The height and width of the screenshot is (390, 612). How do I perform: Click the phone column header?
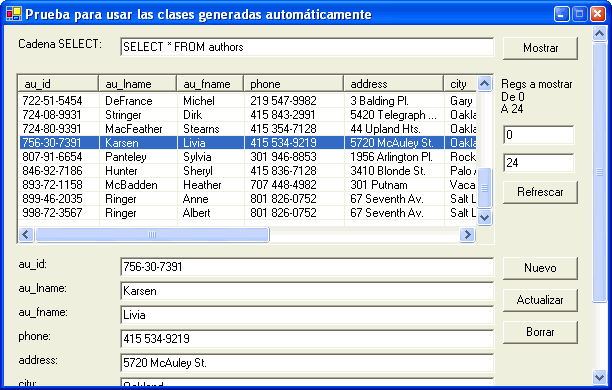294,84
